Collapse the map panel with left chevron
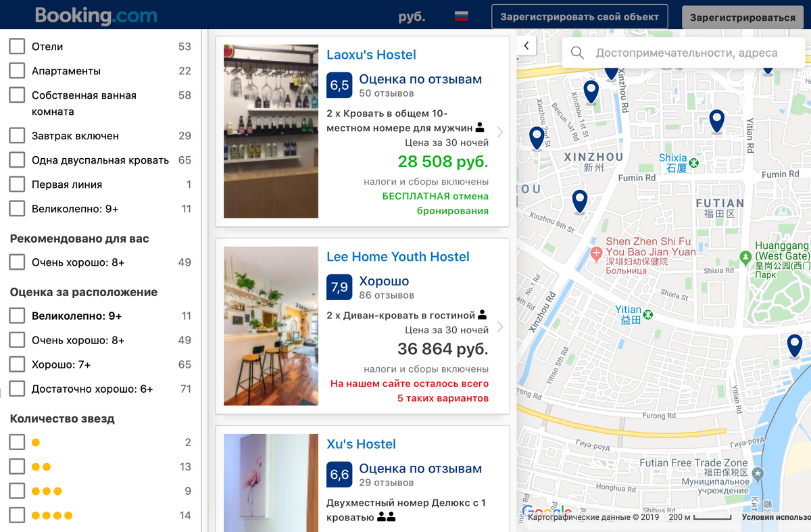 pyautogui.click(x=526, y=46)
